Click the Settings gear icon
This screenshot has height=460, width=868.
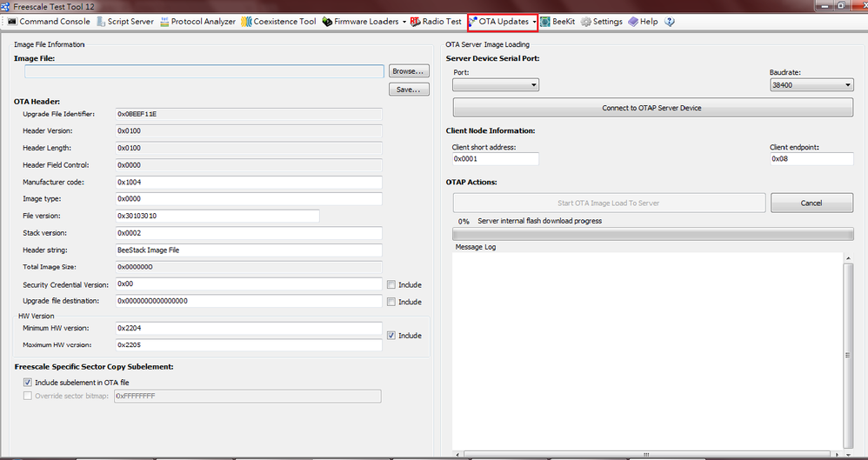585,22
